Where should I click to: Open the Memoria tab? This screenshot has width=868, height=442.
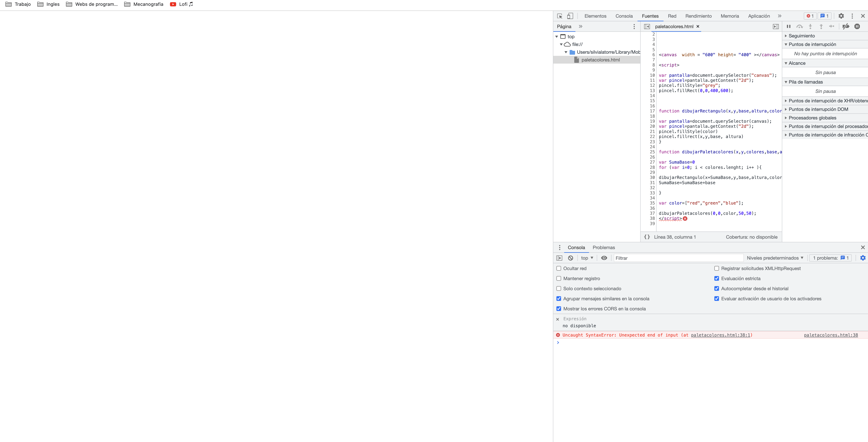tap(730, 16)
